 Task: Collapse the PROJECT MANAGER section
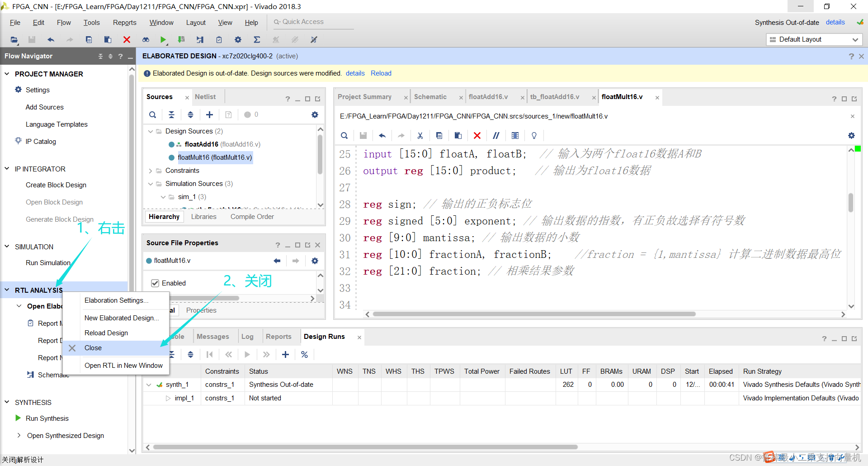coord(7,74)
